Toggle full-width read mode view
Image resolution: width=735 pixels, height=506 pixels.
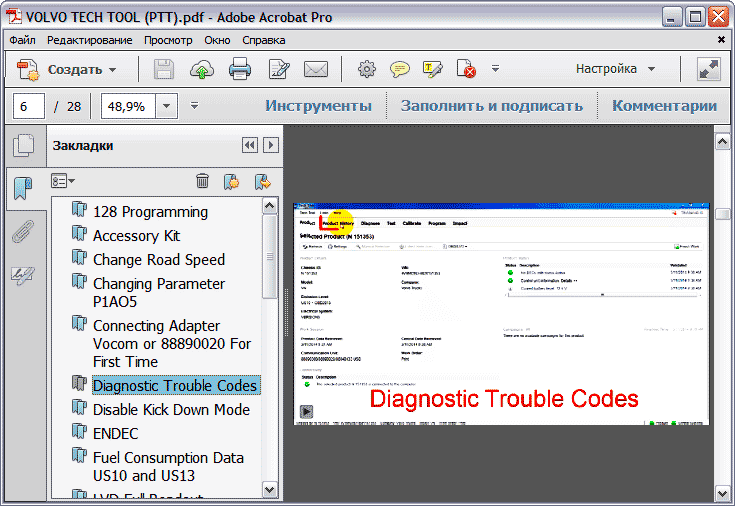(x=709, y=70)
